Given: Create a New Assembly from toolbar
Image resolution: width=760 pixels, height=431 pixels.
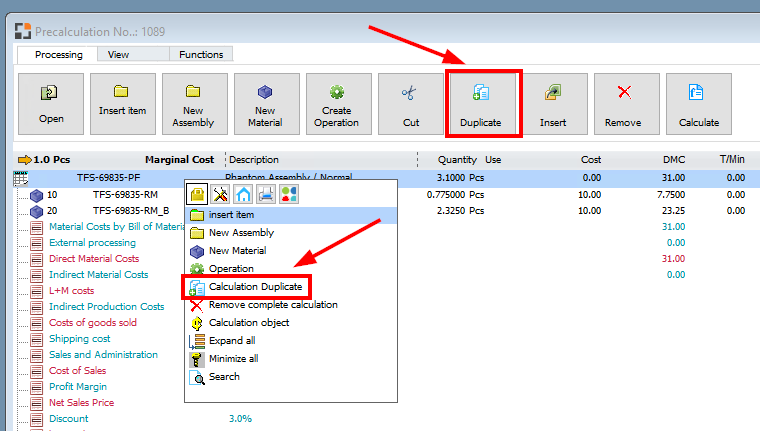Looking at the screenshot, I should click(x=195, y=104).
